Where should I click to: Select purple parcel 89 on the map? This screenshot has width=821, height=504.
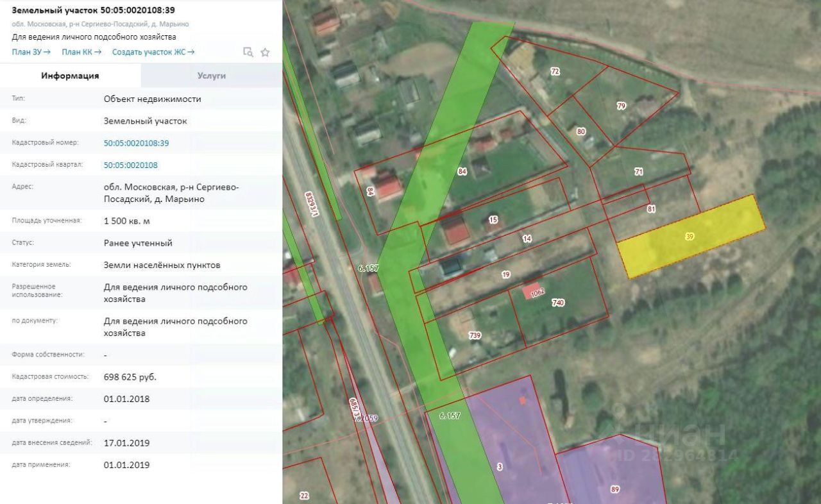(x=615, y=489)
